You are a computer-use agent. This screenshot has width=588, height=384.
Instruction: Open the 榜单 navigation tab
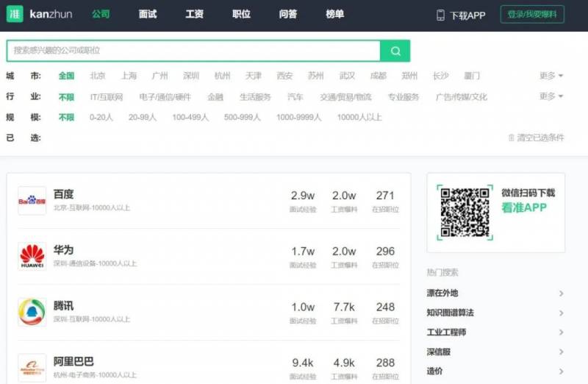point(335,14)
